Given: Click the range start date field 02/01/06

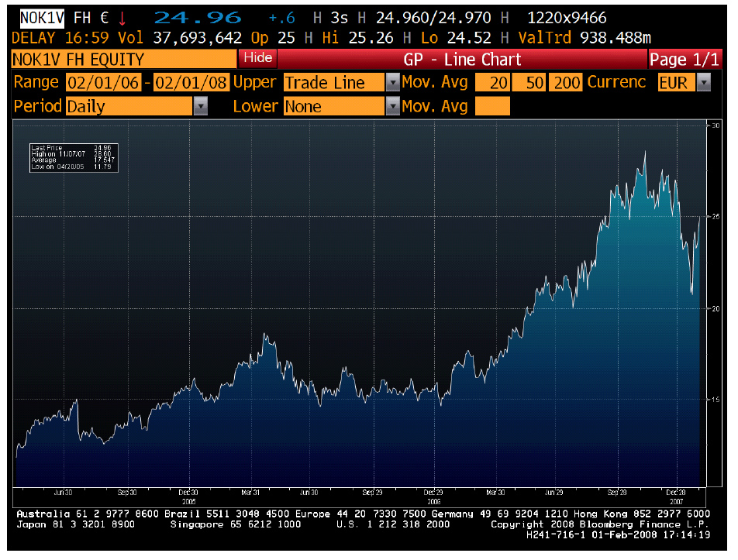Looking at the screenshot, I should tap(104, 83).
